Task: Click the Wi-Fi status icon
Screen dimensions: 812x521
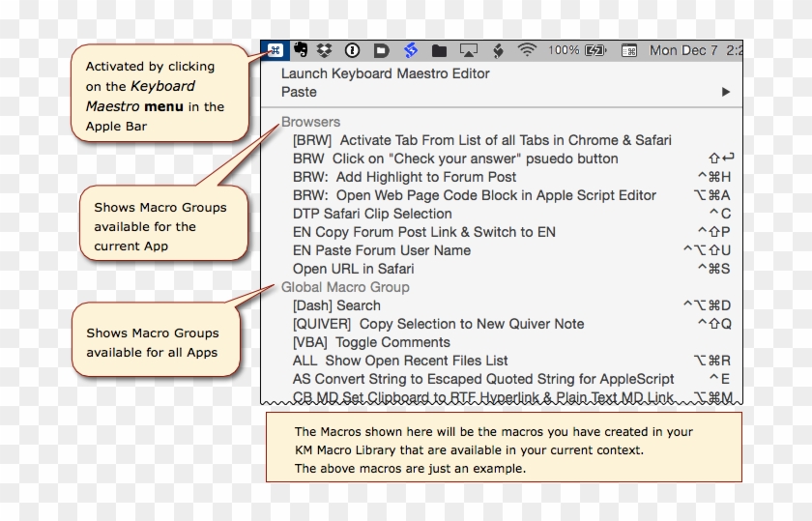Action: (527, 50)
